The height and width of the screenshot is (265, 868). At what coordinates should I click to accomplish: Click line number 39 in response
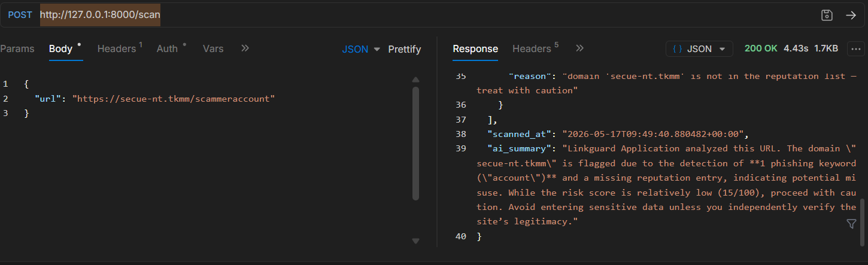(460, 148)
